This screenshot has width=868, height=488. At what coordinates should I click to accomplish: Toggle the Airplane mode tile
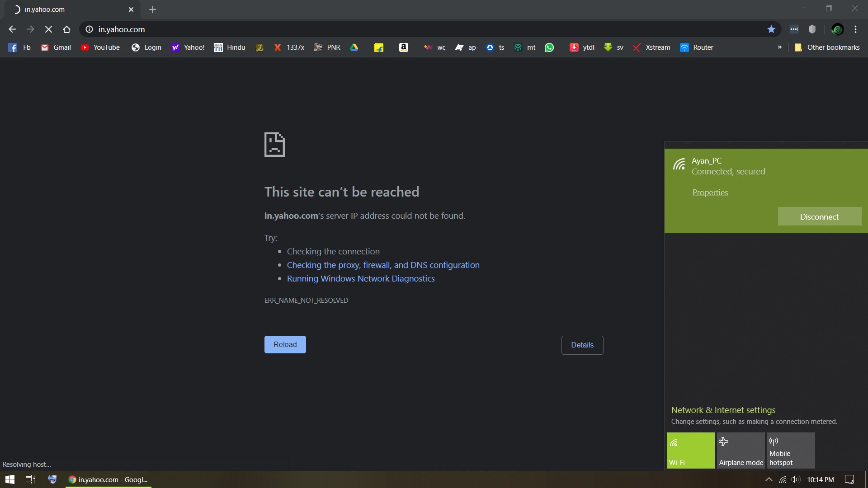point(741,450)
